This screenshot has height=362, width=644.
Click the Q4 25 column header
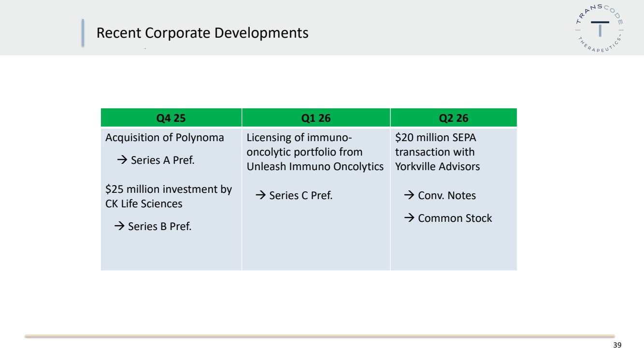(171, 118)
